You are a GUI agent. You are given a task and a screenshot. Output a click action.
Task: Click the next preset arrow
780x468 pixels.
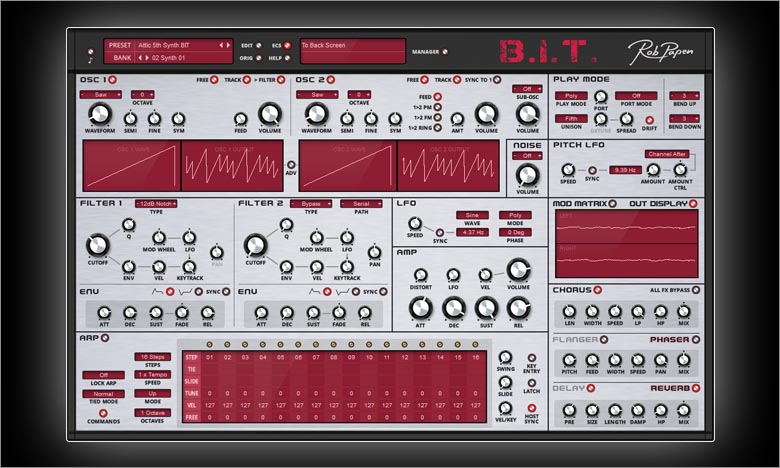tap(228, 45)
